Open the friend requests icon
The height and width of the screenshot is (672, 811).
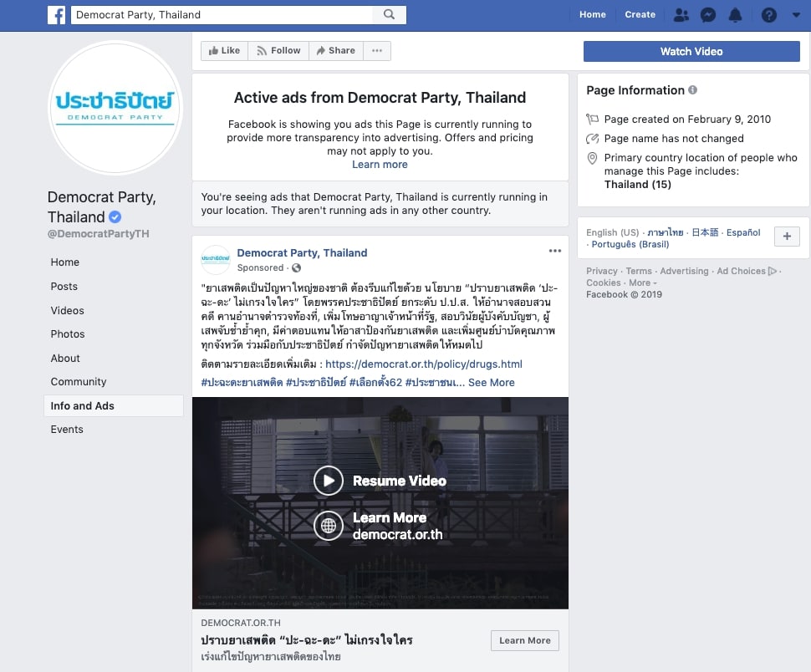(x=681, y=15)
